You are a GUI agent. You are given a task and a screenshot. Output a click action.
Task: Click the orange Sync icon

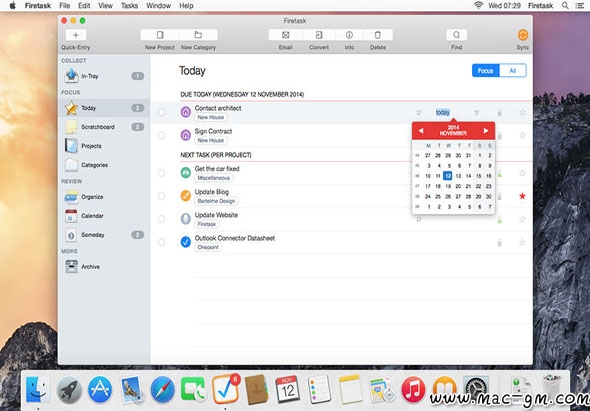click(x=523, y=35)
